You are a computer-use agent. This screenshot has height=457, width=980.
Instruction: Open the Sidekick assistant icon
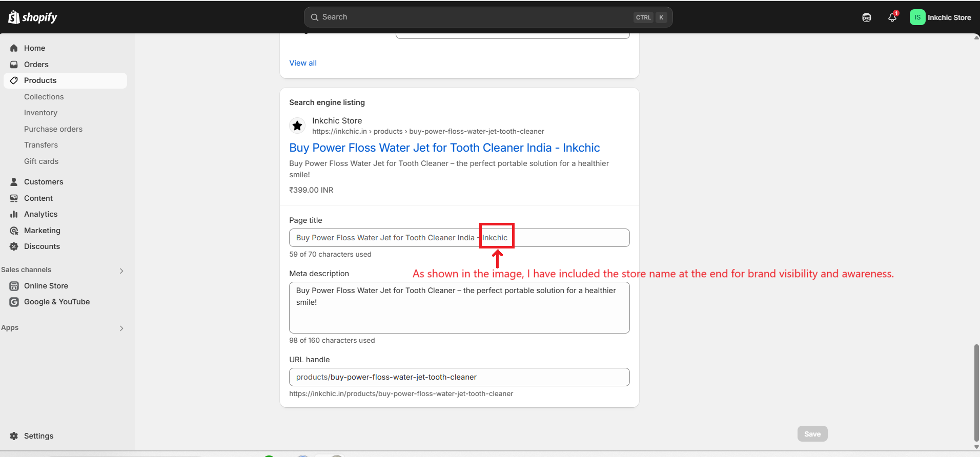tap(866, 17)
